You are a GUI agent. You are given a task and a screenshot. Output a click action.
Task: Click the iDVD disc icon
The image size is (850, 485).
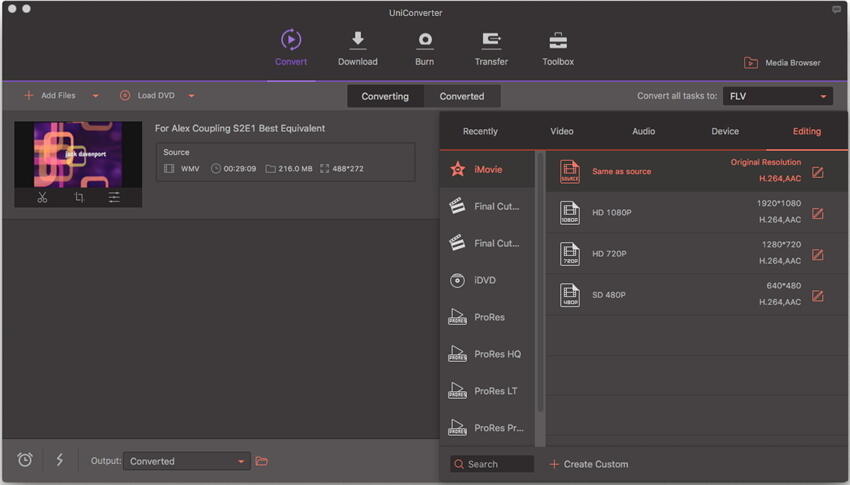pos(458,280)
